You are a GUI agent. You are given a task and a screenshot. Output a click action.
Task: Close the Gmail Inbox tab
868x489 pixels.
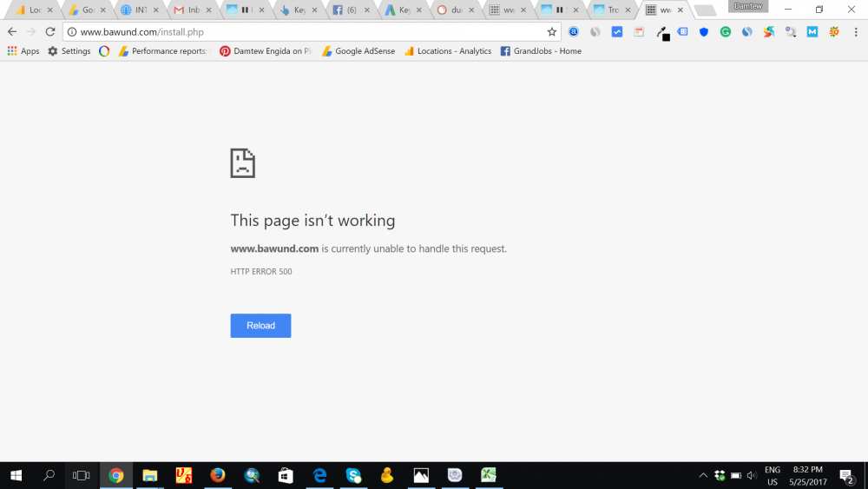click(208, 10)
